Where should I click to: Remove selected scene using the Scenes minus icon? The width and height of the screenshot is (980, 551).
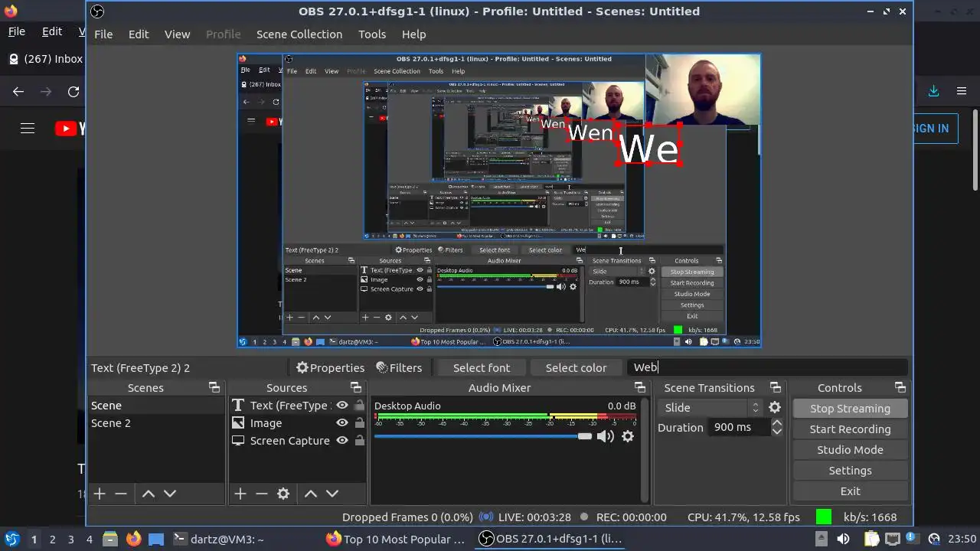[x=120, y=494]
